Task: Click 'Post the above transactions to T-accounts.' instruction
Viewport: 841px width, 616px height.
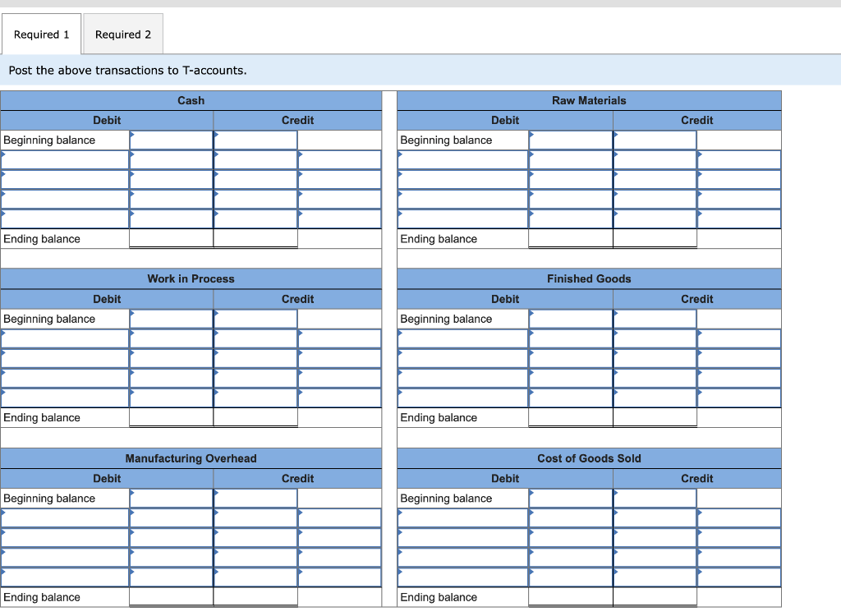Action: tap(127, 71)
